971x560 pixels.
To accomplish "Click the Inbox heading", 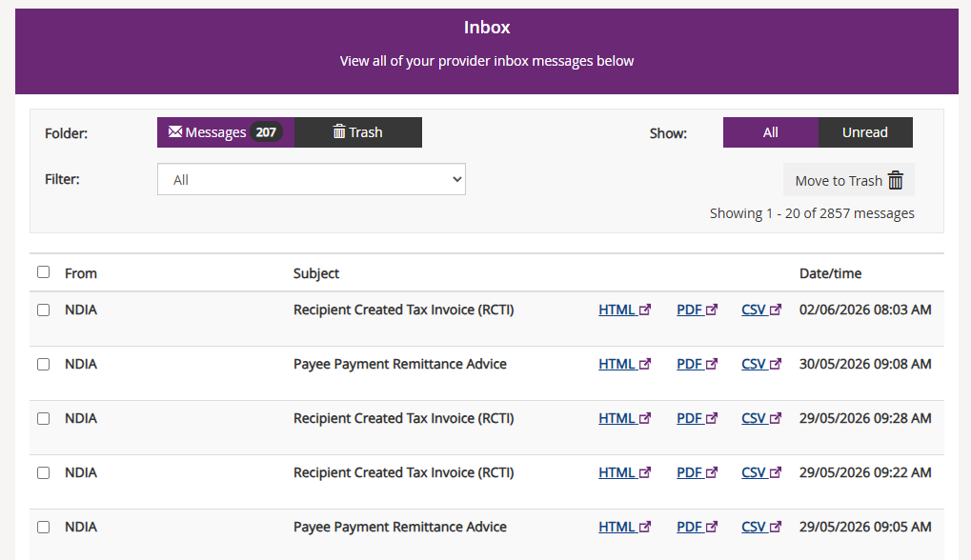I will point(487,28).
